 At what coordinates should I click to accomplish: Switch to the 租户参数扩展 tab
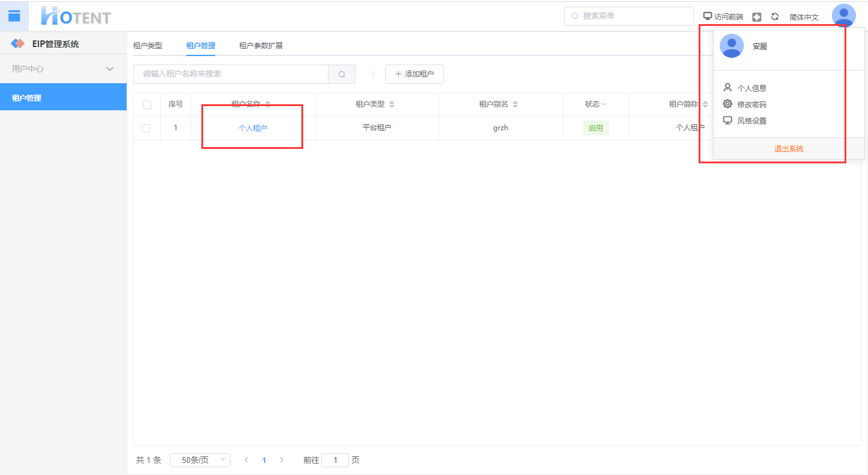(261, 46)
